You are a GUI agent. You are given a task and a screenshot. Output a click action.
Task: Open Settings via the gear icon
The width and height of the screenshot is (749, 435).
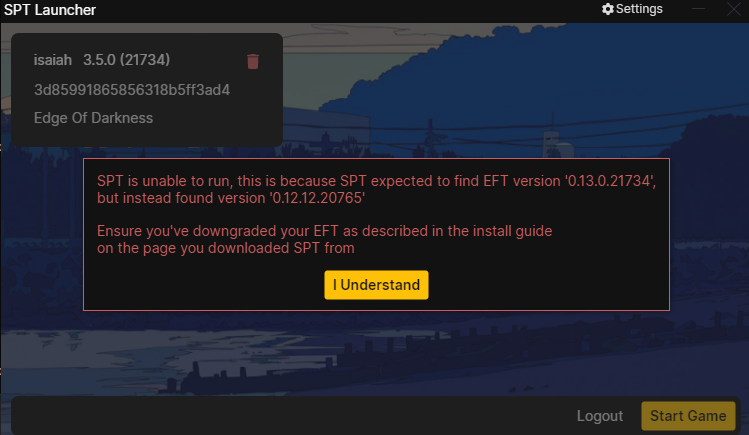[x=608, y=9]
